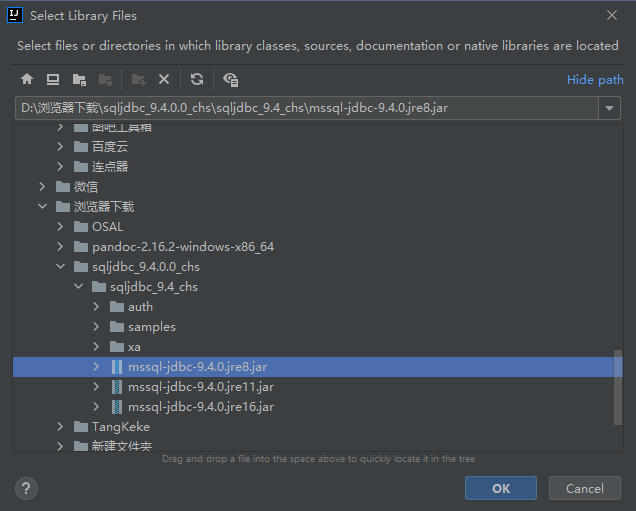Screen dimensions: 636x511
Task: Close the Select Library Files dialog
Action: tap(612, 15)
